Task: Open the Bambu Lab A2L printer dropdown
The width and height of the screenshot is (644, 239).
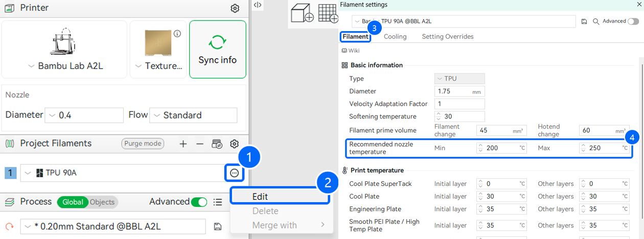Action: click(64, 66)
